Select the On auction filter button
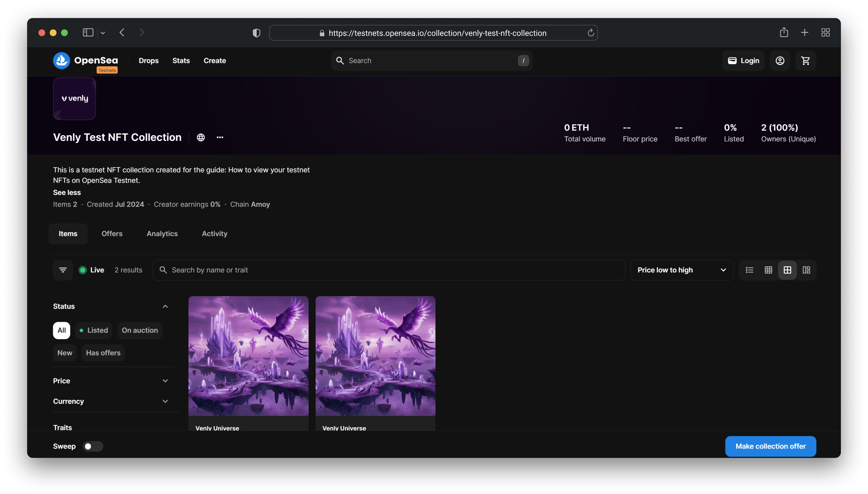This screenshot has height=494, width=868. pos(140,330)
